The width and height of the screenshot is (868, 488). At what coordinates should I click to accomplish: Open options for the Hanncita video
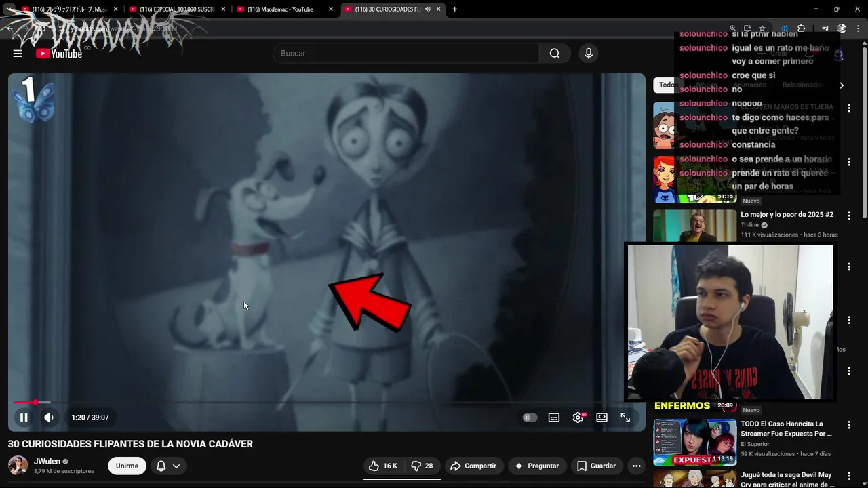coord(848,424)
